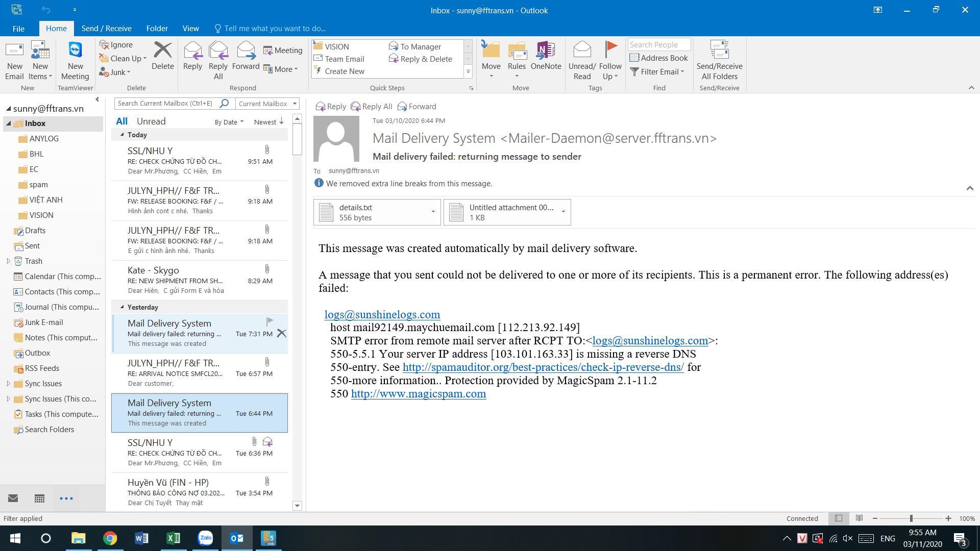Send message to OneNote
The width and height of the screenshot is (980, 551).
tap(546, 56)
